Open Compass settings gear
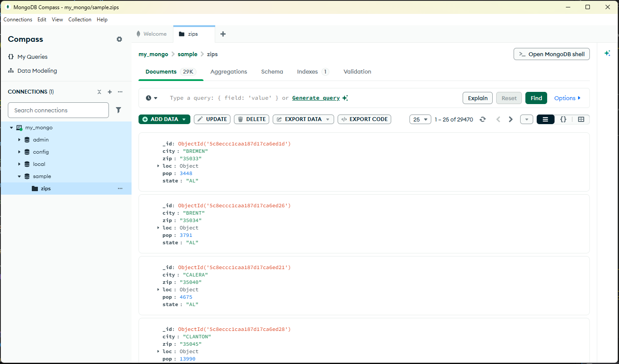This screenshot has height=364, width=619. point(119,39)
